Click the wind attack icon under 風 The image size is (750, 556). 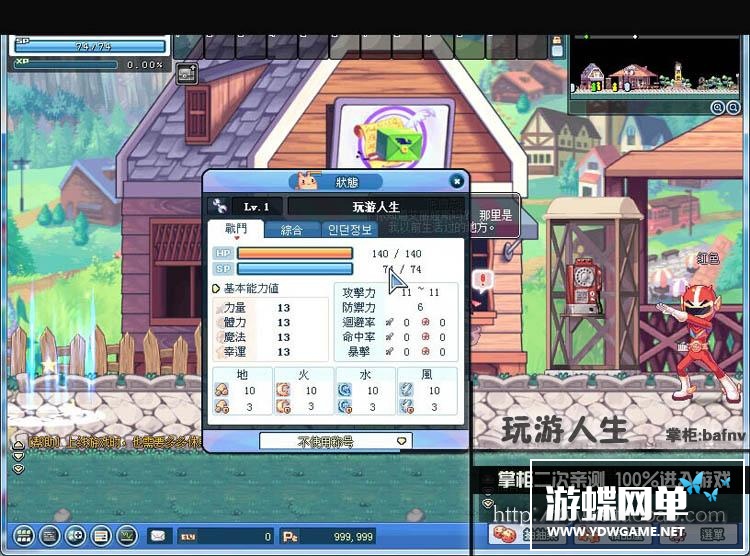[407, 390]
